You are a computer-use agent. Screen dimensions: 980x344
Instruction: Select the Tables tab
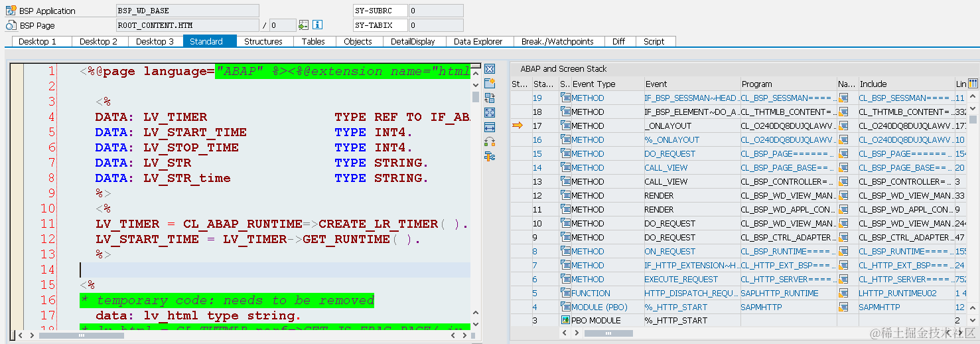tap(313, 41)
